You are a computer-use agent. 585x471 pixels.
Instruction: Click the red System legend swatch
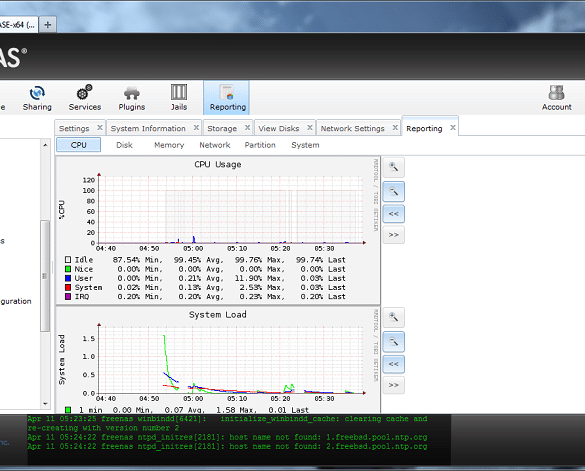click(x=68, y=287)
